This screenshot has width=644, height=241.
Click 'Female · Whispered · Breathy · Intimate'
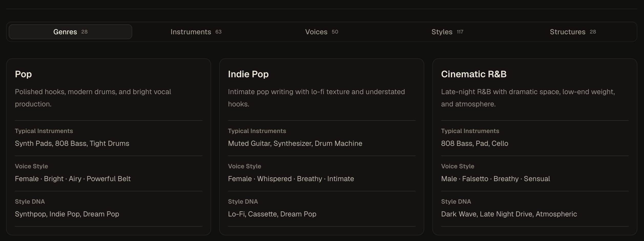click(x=291, y=179)
